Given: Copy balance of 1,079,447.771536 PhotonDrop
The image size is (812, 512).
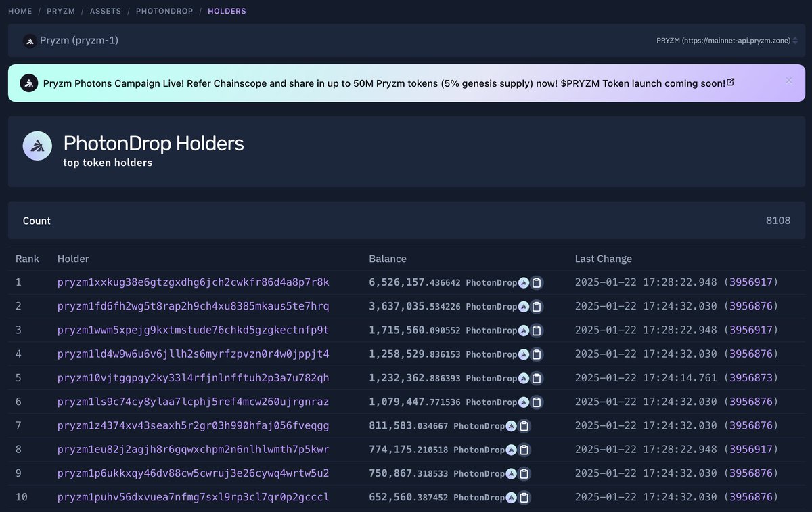Looking at the screenshot, I should point(537,402).
